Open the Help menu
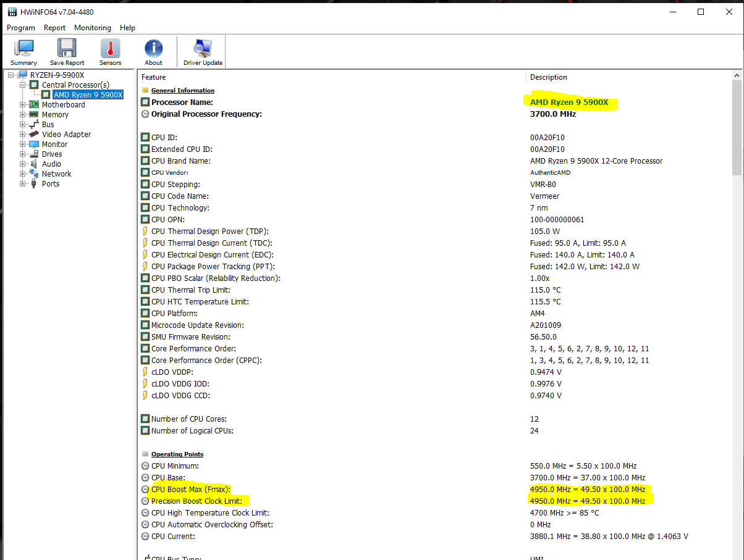Viewport: 744px width, 560px height. 127,28
